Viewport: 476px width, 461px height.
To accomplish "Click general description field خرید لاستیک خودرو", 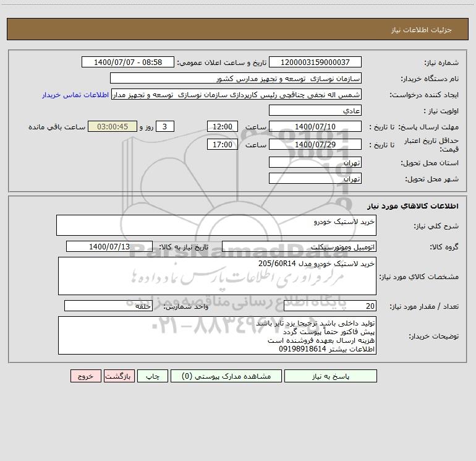I will click(x=216, y=225).
